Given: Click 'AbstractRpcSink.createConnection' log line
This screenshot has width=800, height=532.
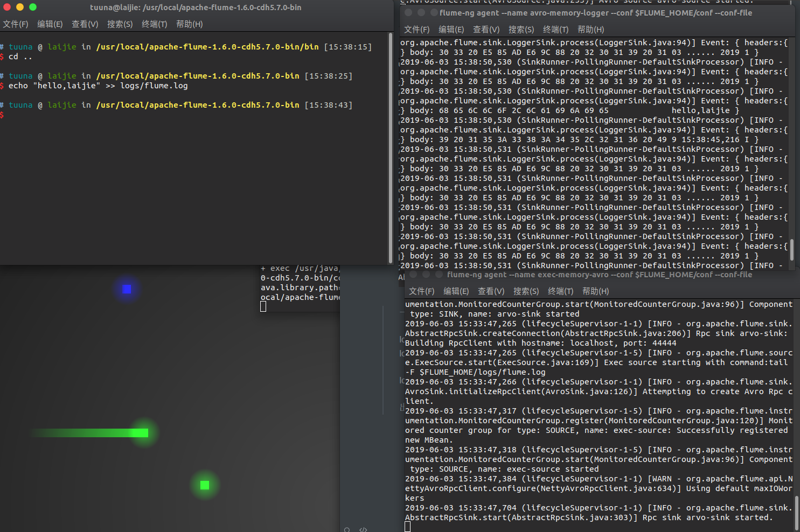Looking at the screenshot, I should click(x=596, y=333).
